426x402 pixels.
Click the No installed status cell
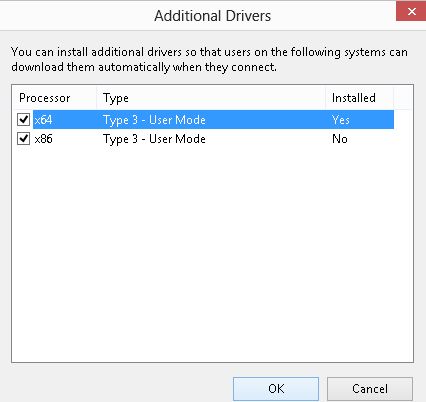(340, 139)
